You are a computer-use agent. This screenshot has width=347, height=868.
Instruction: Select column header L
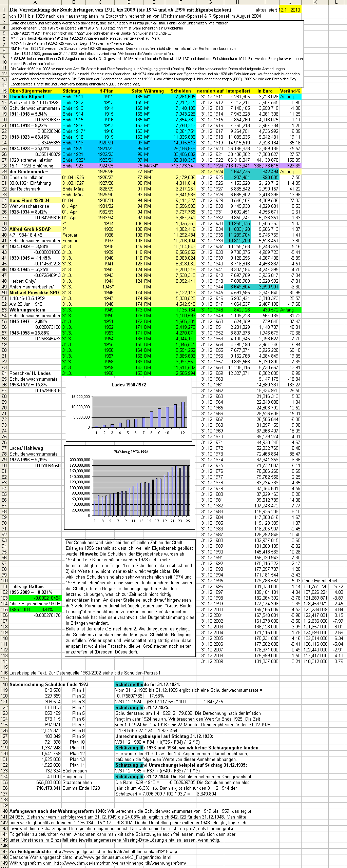(336, 2)
